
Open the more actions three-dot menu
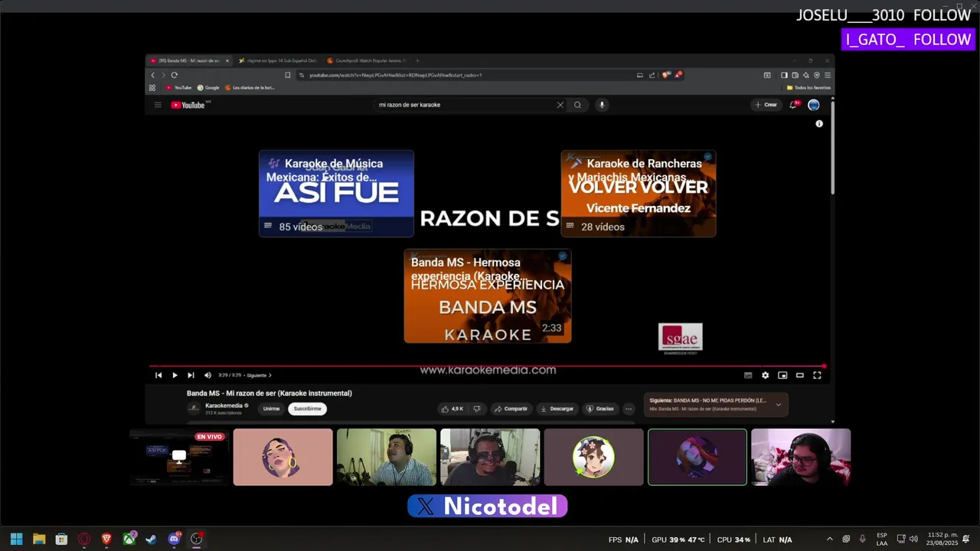pyautogui.click(x=629, y=409)
